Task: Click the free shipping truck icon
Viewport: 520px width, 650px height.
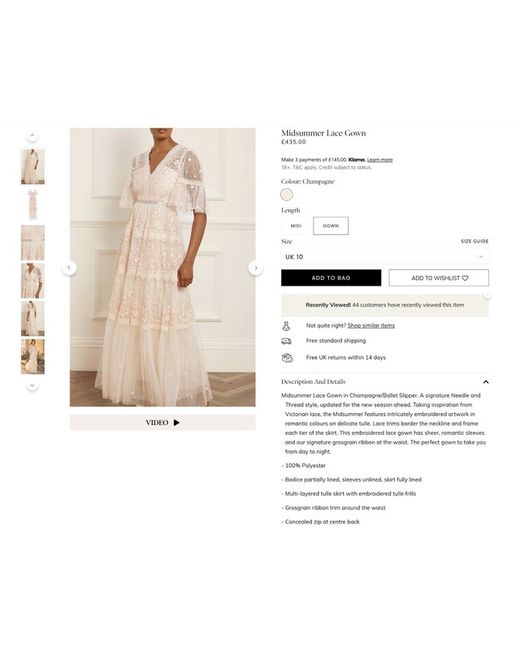Action: [x=287, y=341]
